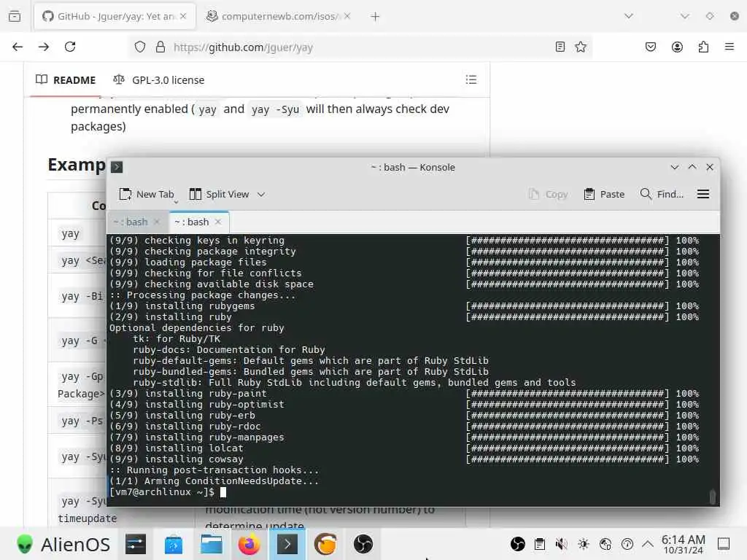Open the file manager from taskbar
This screenshot has width=747, height=560.
pos(211,544)
